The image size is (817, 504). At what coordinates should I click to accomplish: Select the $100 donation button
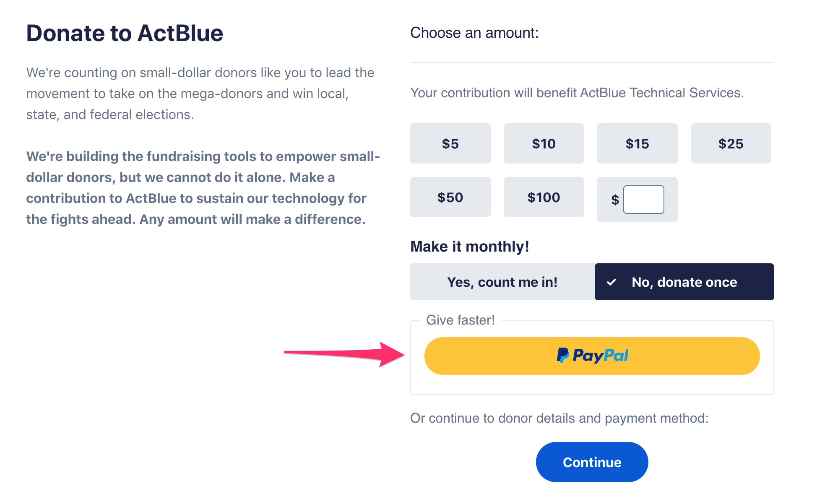click(544, 197)
